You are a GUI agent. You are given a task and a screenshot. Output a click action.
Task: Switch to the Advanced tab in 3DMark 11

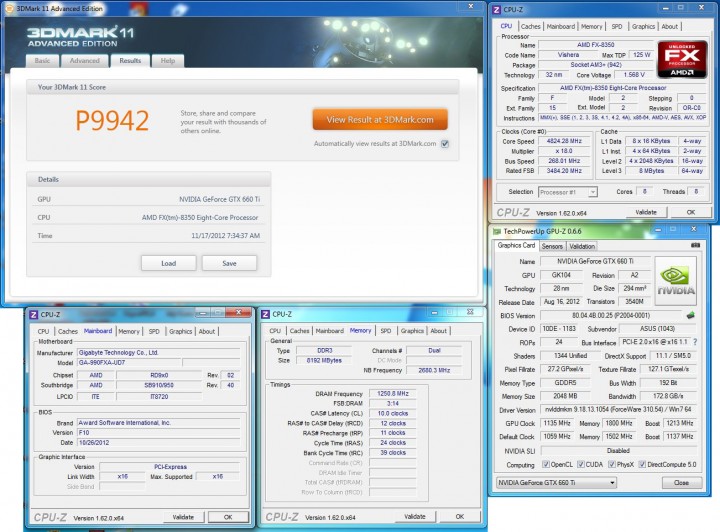(84, 61)
